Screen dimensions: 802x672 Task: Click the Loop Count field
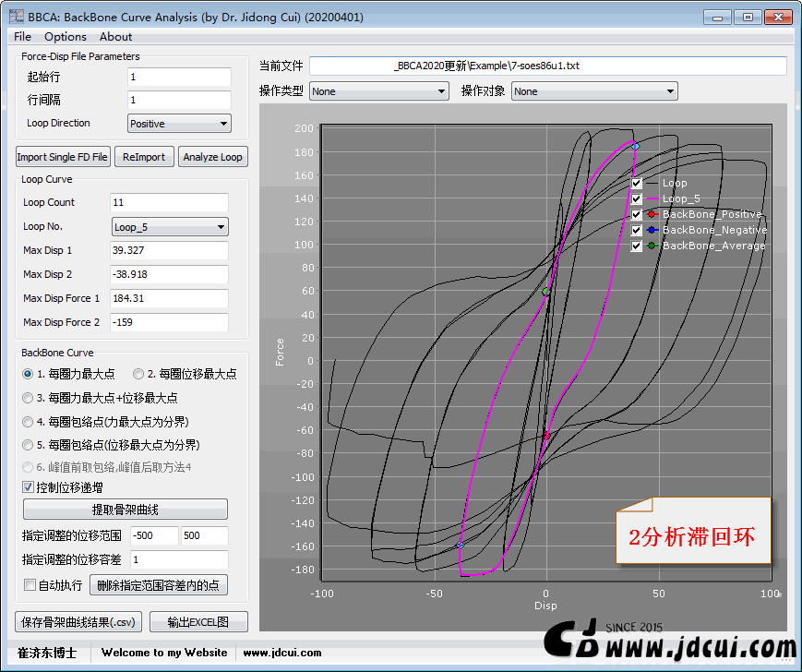coord(169,202)
